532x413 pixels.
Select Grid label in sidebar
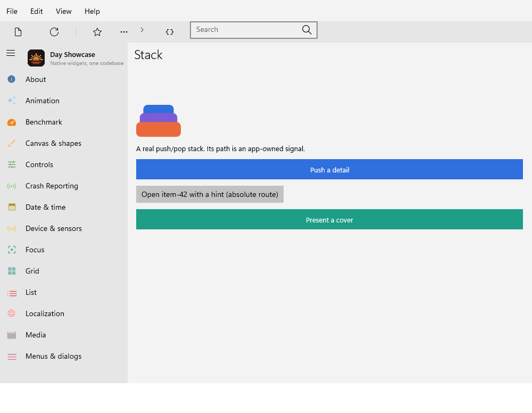(x=32, y=271)
